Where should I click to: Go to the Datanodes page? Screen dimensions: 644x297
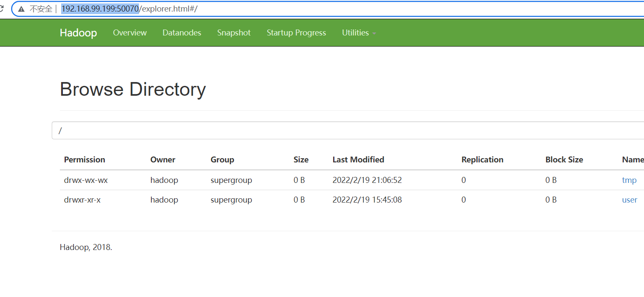(x=182, y=33)
